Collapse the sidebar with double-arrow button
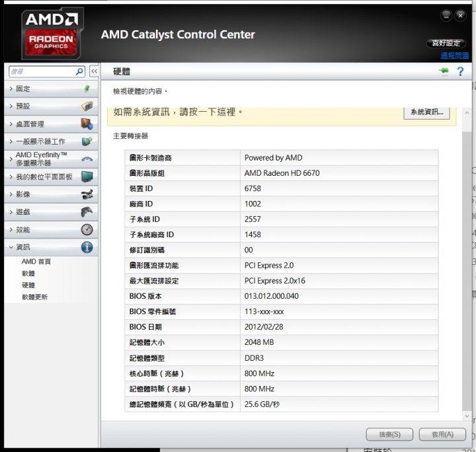476x452 pixels. (95, 71)
